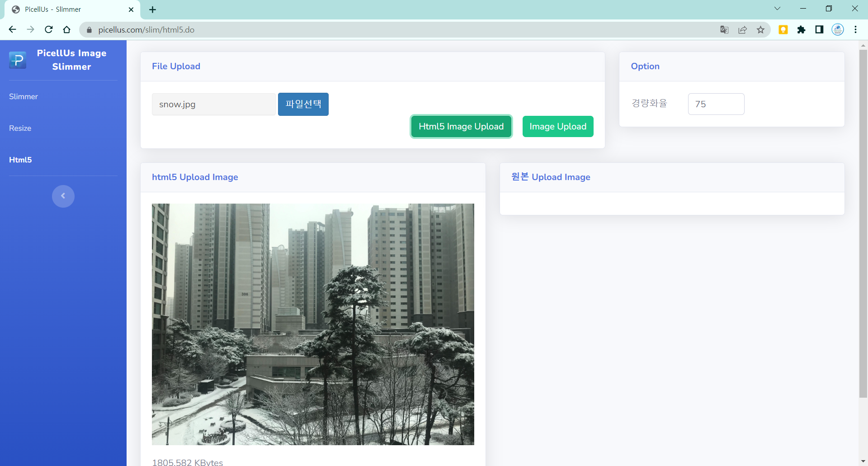Open Google Translate page icon
This screenshot has height=466, width=868.
(x=724, y=29)
